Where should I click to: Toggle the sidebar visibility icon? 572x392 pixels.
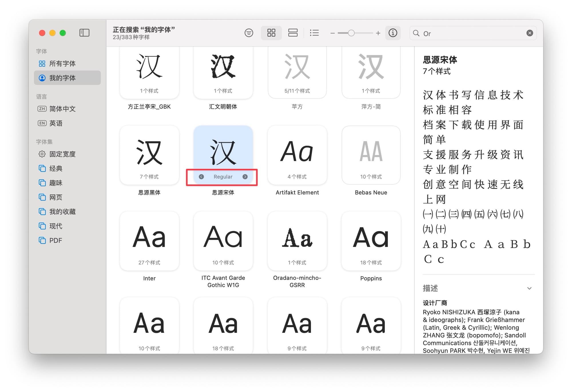(x=84, y=33)
